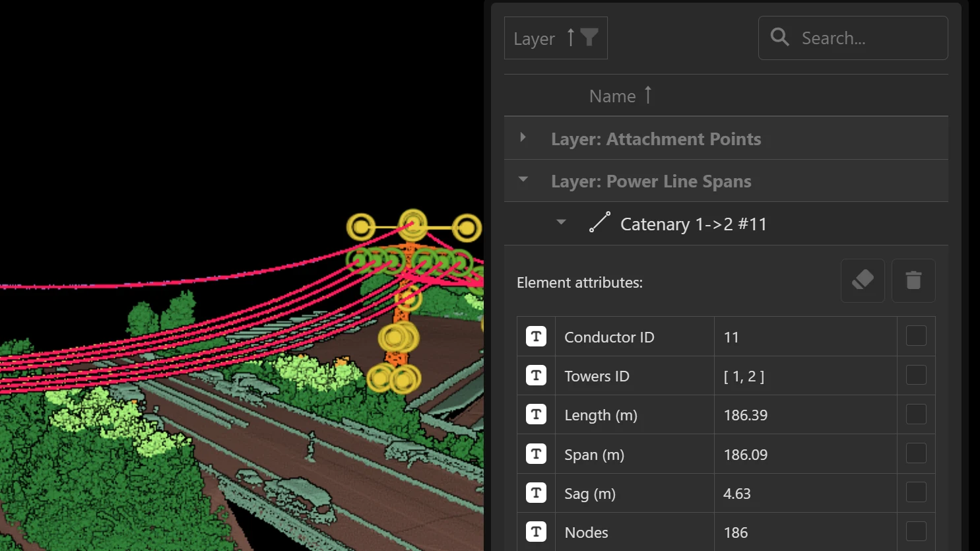This screenshot has width=980, height=551.
Task: Click the Conductor ID value 11
Action: click(x=731, y=337)
